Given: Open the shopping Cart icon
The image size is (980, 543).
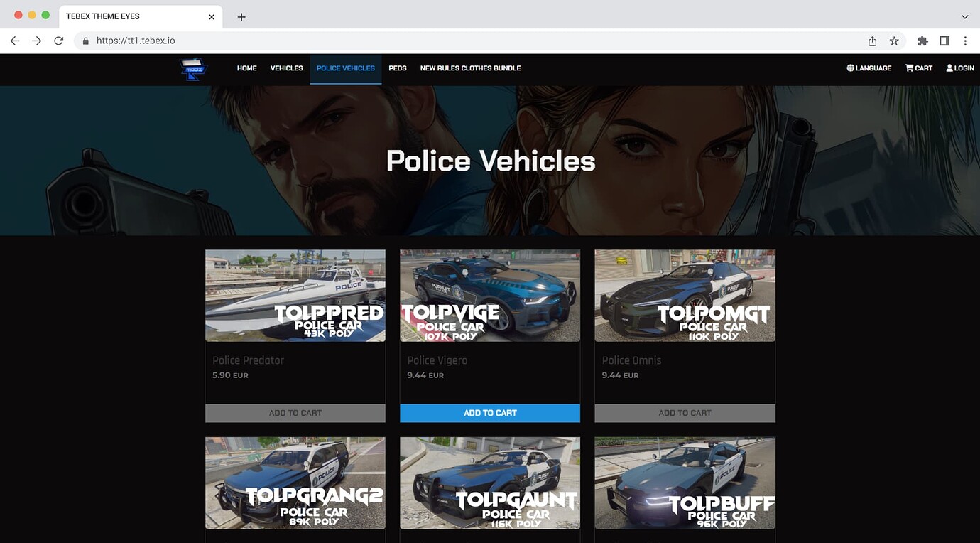Looking at the screenshot, I should point(909,68).
